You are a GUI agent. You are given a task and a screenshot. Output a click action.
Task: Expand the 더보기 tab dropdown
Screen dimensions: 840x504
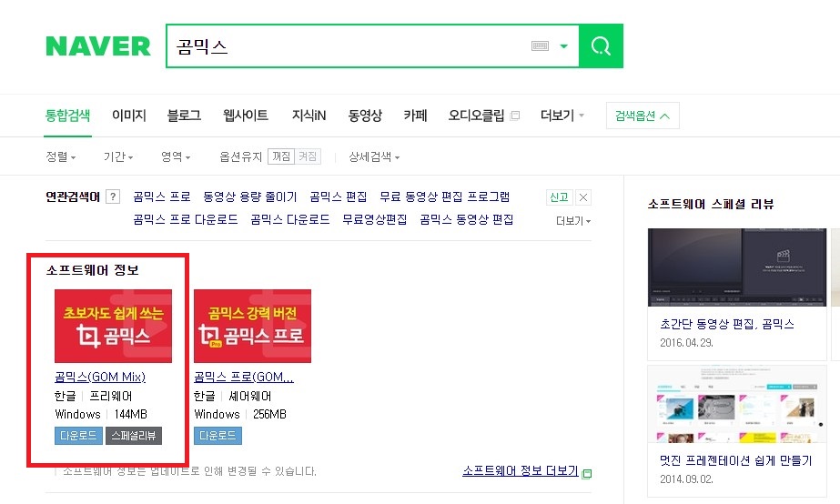pos(562,116)
